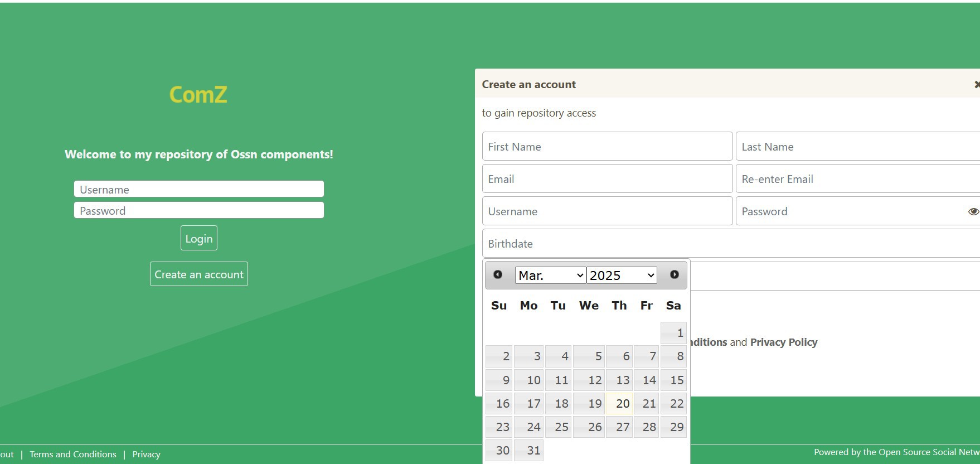
Task: Open the month dropdown showing Mar.
Action: click(550, 275)
